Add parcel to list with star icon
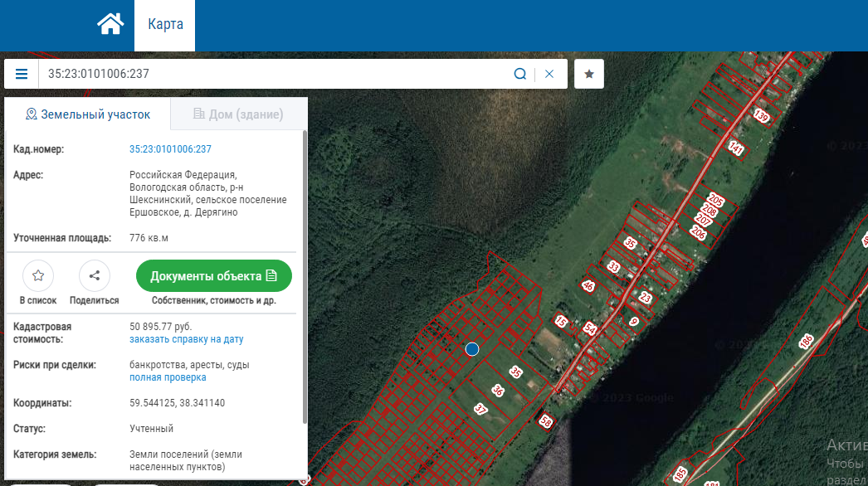This screenshot has height=486, width=868. pos(38,275)
